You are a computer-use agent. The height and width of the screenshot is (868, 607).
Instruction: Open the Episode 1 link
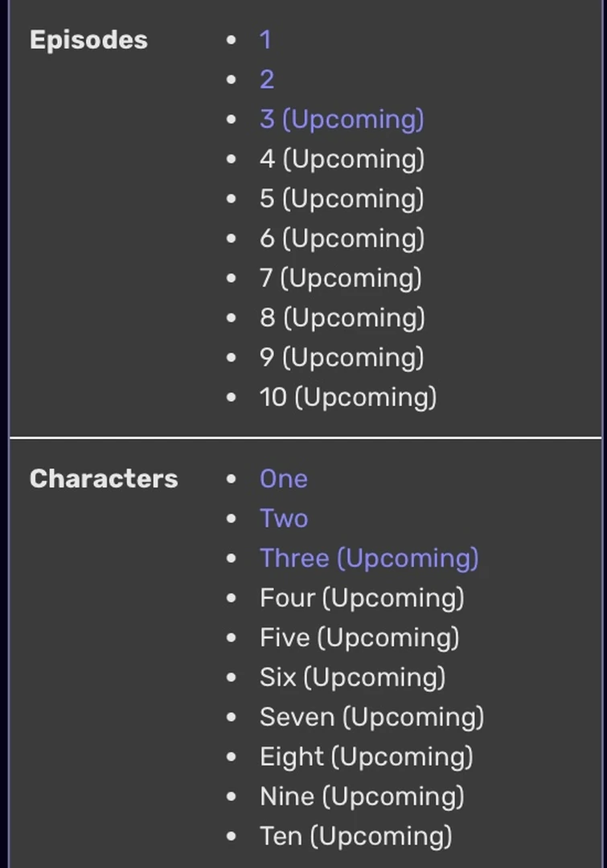(265, 39)
